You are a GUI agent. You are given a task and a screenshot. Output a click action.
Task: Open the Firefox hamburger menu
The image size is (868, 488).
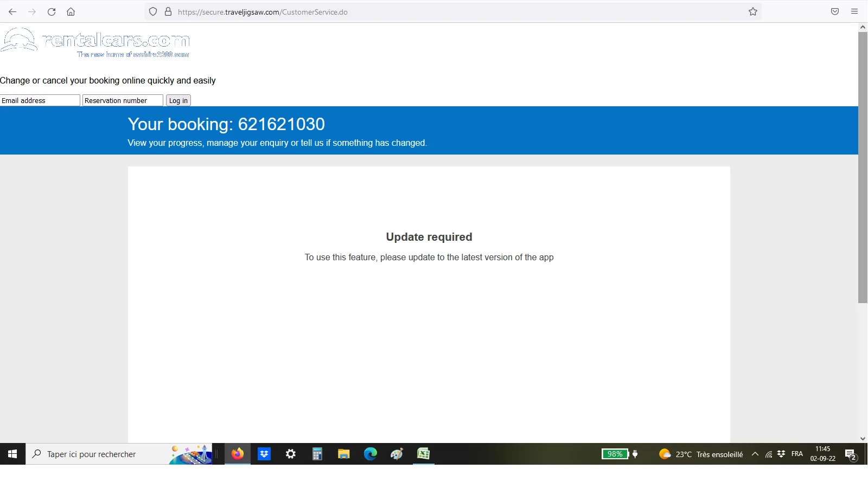tap(854, 12)
